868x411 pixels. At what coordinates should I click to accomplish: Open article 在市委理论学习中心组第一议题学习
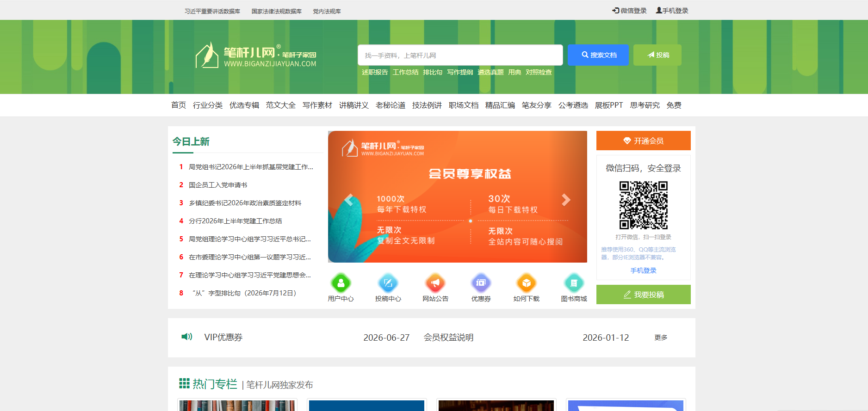pos(250,257)
